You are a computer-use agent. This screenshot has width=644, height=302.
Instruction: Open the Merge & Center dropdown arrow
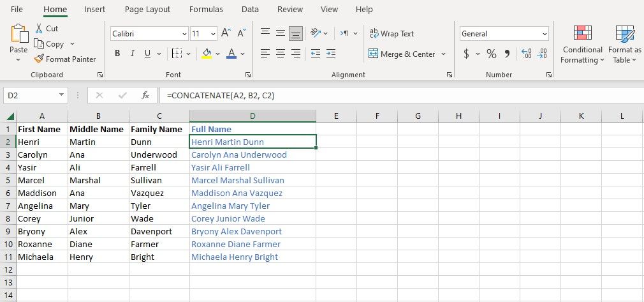(444, 54)
